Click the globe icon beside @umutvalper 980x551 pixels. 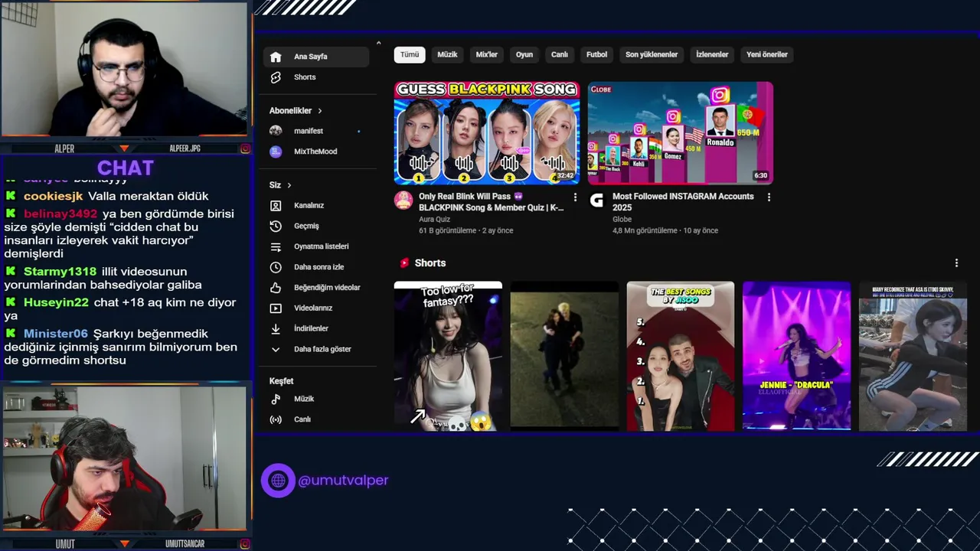(x=278, y=481)
